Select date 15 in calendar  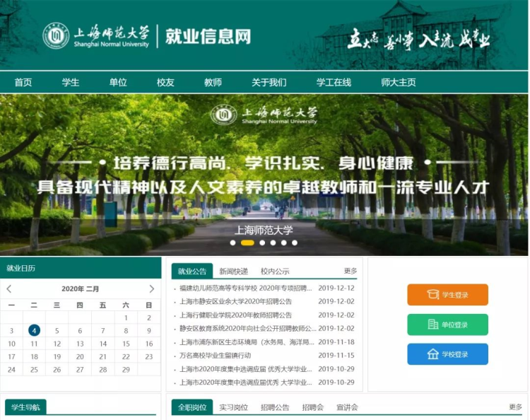(126, 344)
